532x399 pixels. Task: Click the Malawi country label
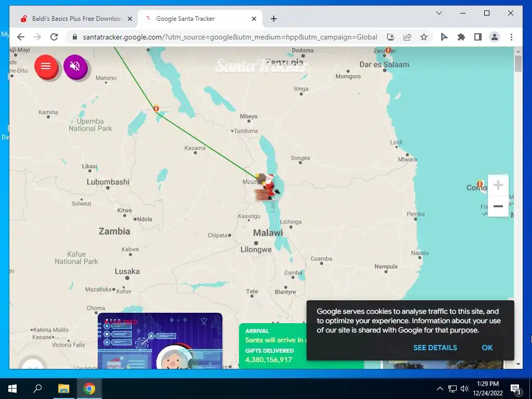(268, 233)
